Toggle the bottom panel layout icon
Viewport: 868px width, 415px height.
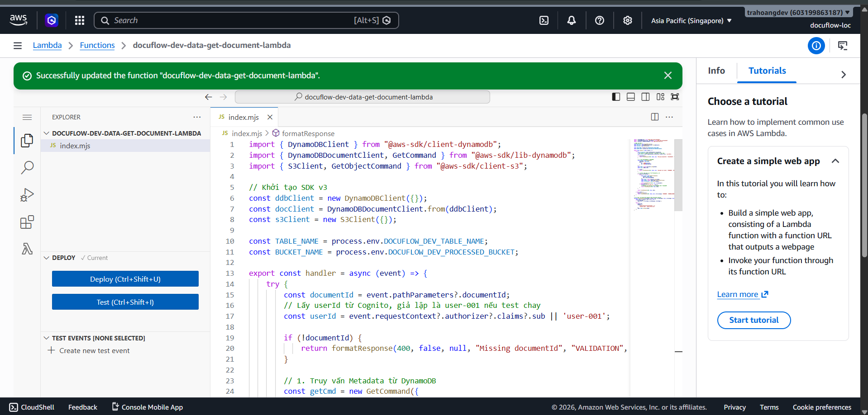[631, 97]
